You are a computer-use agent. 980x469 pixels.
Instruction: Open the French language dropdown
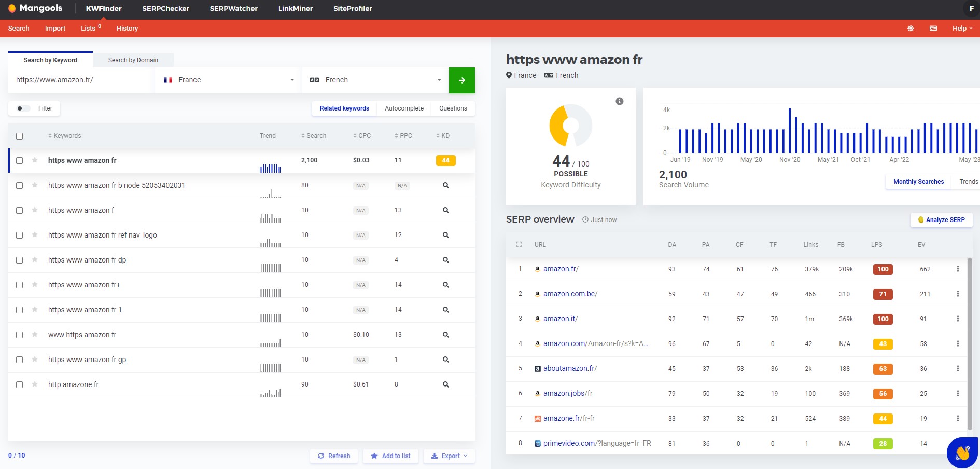(x=375, y=80)
